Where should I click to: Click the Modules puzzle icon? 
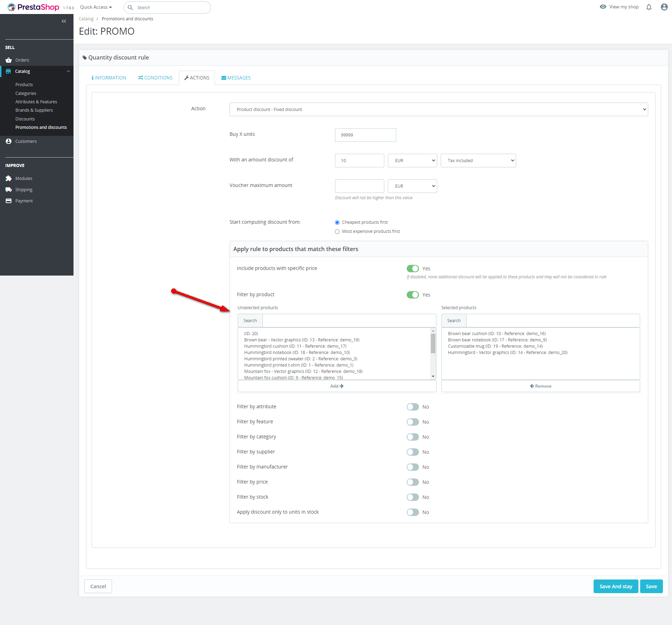coord(9,179)
